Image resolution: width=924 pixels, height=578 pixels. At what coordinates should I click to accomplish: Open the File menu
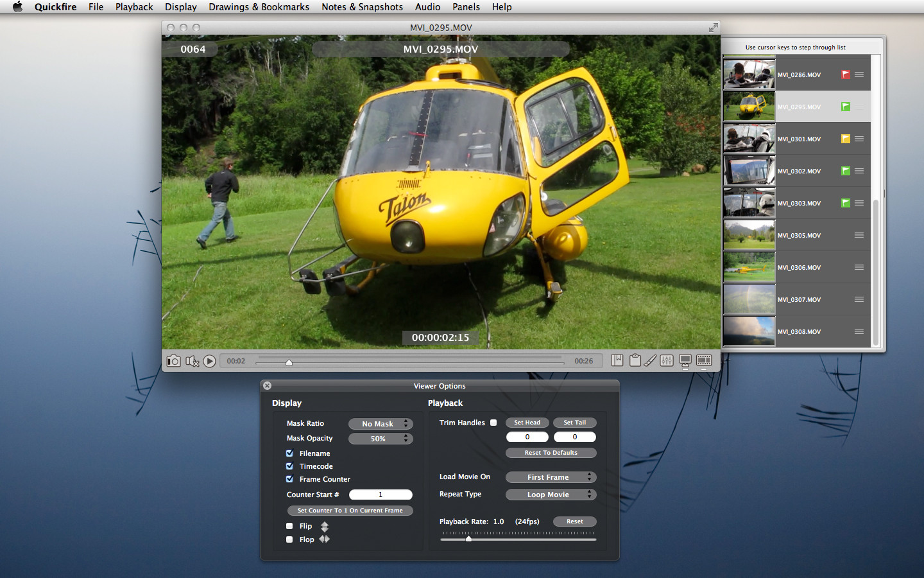point(96,7)
